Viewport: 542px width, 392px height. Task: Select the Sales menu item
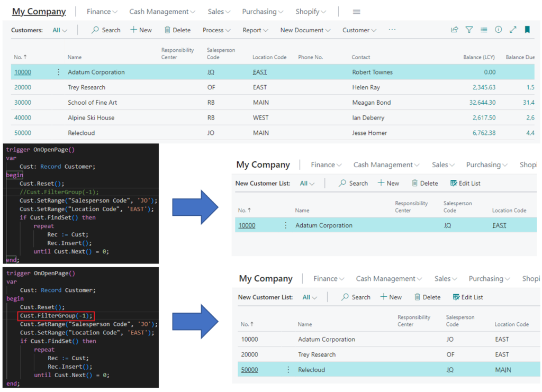219,11
